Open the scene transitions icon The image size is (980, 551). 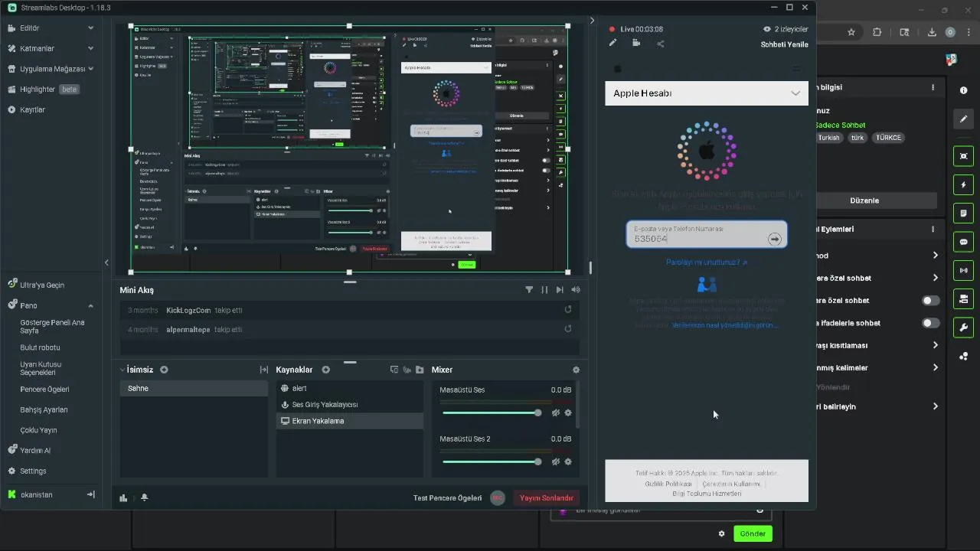coord(263,370)
